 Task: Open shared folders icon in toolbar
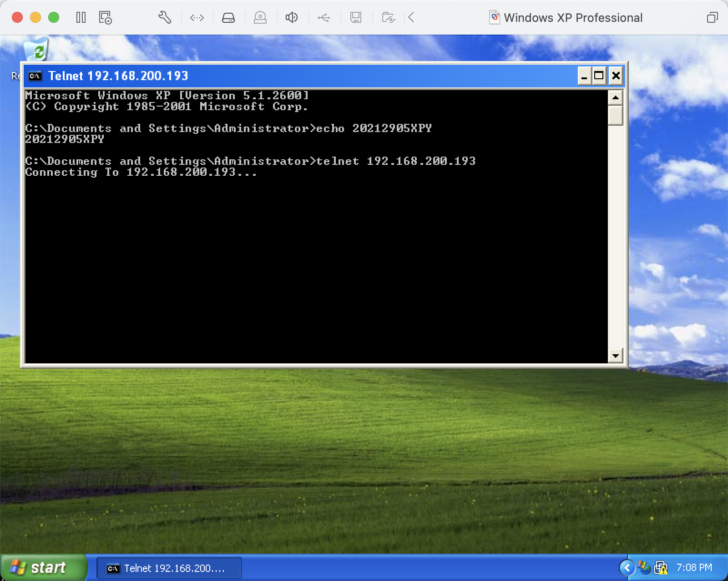click(389, 18)
